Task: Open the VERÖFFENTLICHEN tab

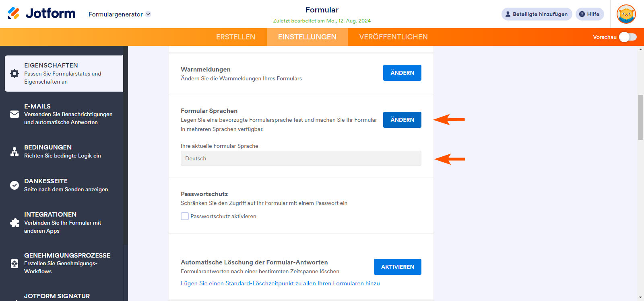Action: coord(393,37)
